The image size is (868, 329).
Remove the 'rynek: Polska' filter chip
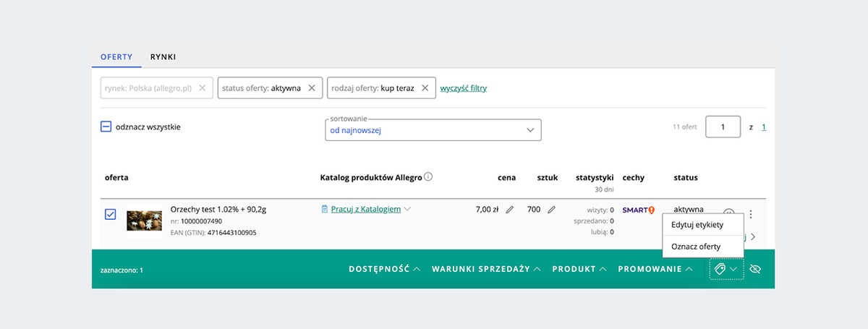point(203,88)
